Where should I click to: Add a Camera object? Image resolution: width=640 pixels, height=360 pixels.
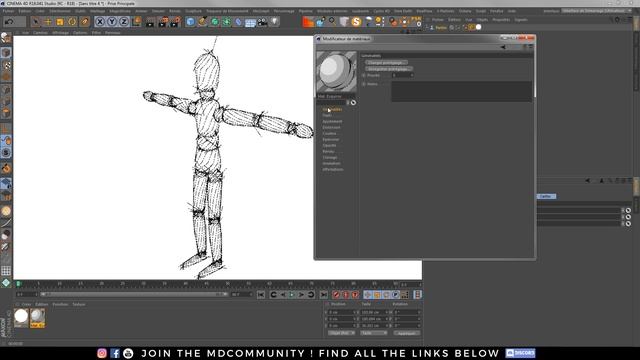[x=262, y=22]
